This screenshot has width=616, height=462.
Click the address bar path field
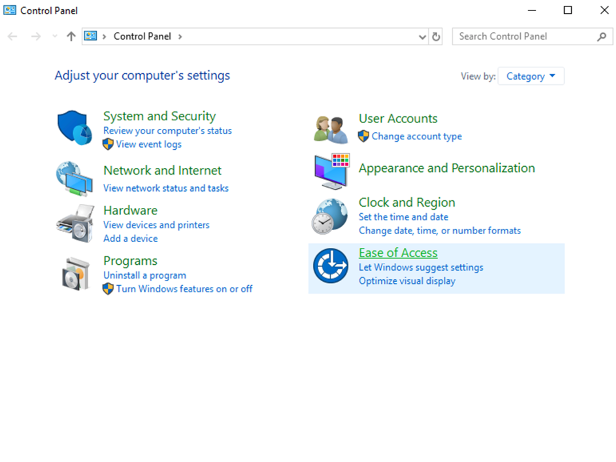click(x=255, y=37)
